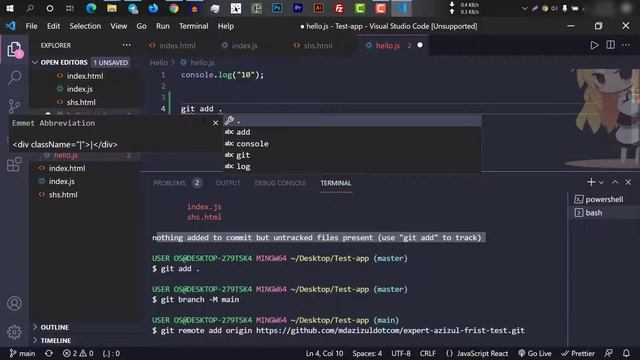Open the File menu
Image resolution: width=640 pixels, height=360 pixels.
pyautogui.click(x=31, y=26)
